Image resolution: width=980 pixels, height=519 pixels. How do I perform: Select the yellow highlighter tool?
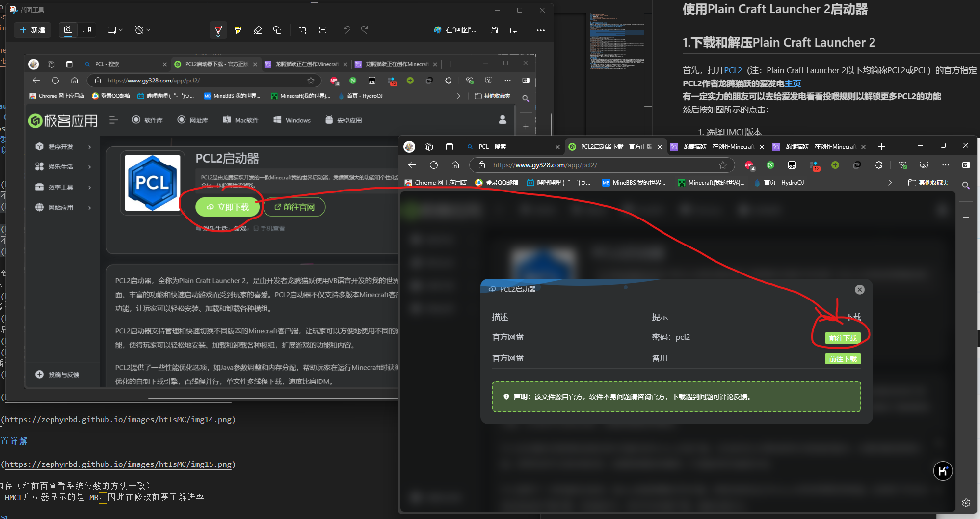(238, 30)
